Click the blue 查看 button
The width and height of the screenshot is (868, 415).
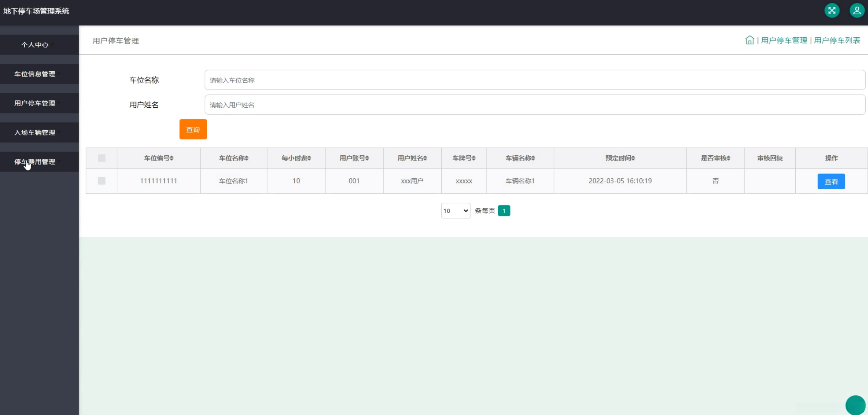(x=831, y=181)
